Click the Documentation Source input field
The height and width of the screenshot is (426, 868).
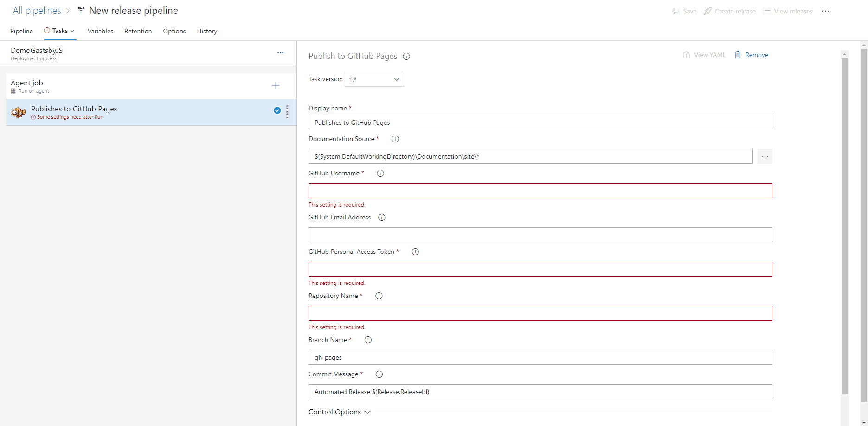click(x=531, y=156)
